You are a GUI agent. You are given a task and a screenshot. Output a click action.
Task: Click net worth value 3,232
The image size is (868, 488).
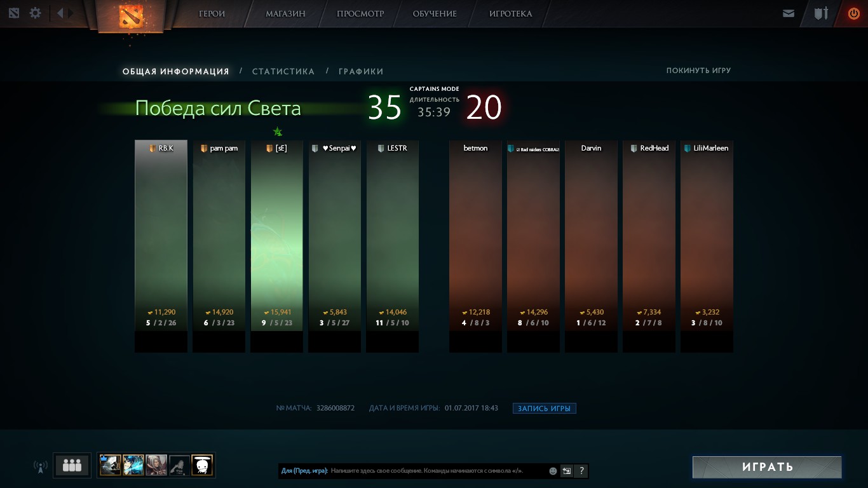710,312
